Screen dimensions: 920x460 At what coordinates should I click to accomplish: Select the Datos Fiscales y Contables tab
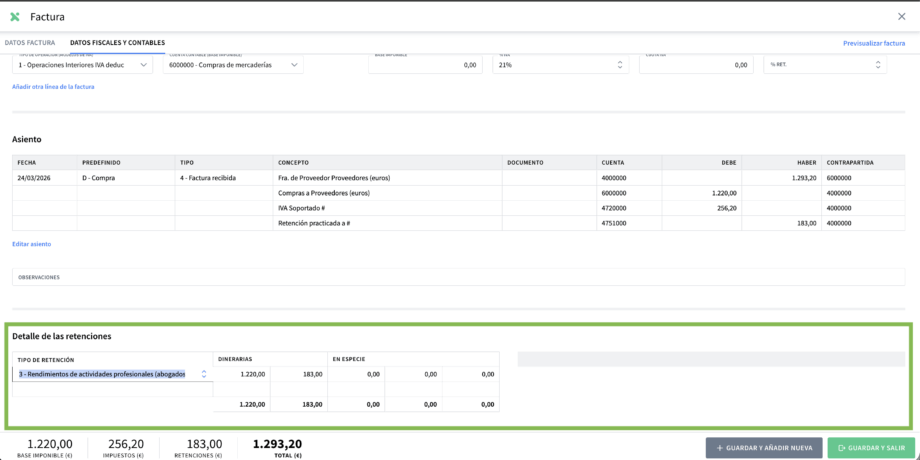[x=117, y=43]
